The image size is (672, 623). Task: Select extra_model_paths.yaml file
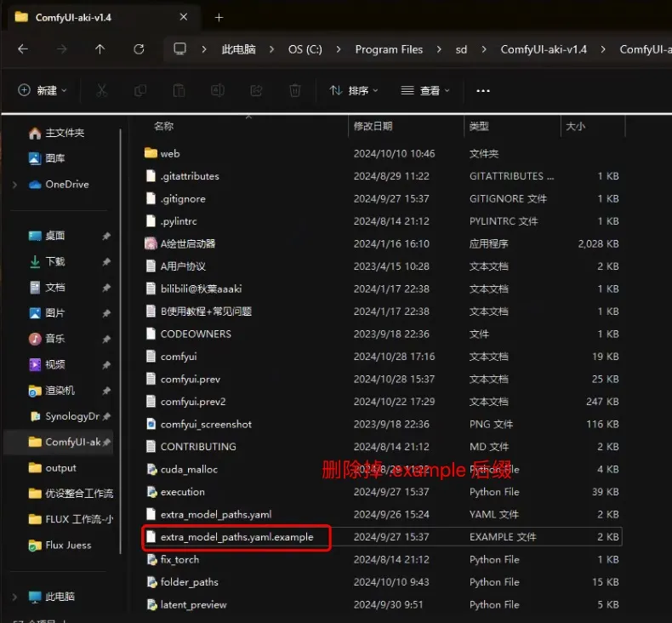coord(208,515)
